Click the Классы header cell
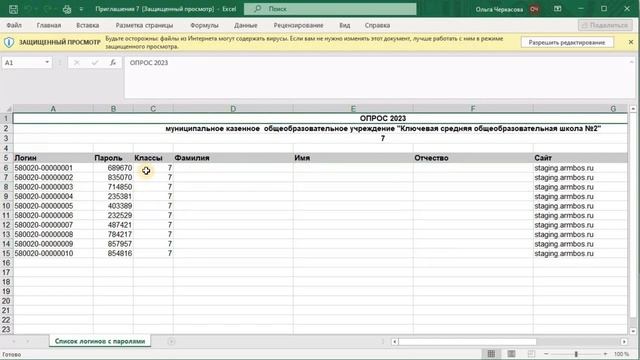640x360 pixels. pos(153,158)
